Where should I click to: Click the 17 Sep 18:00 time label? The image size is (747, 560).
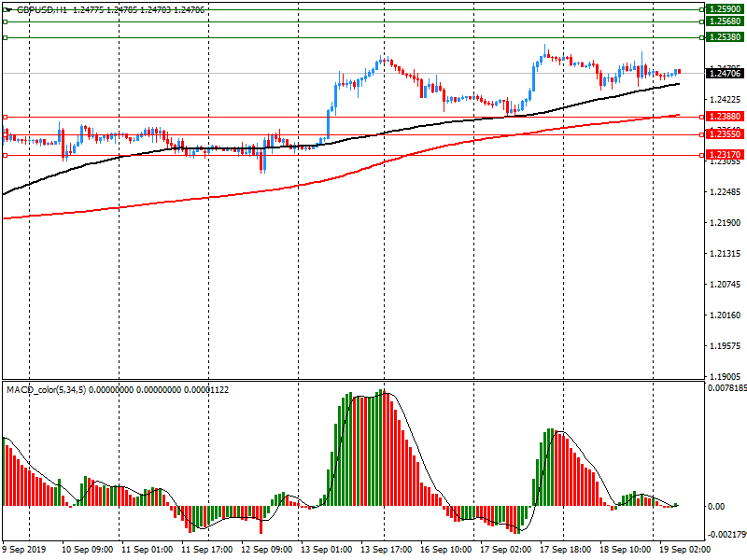(566, 550)
